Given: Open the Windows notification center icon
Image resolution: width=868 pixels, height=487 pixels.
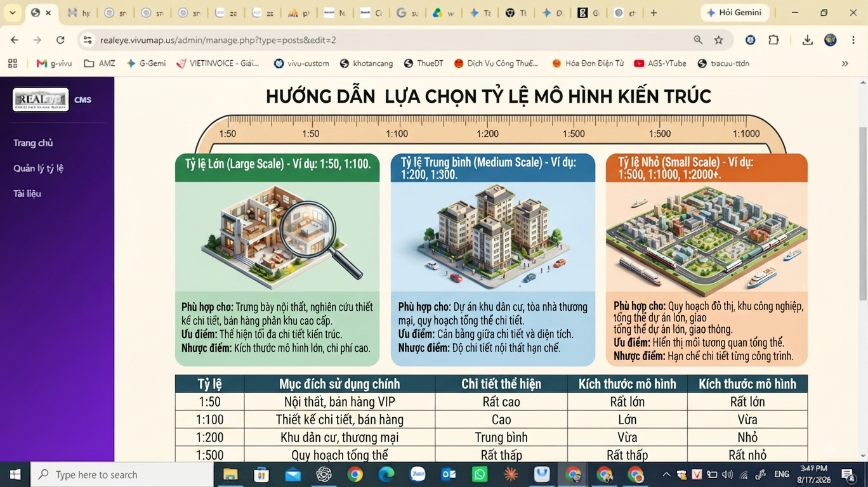Looking at the screenshot, I should pos(849,474).
